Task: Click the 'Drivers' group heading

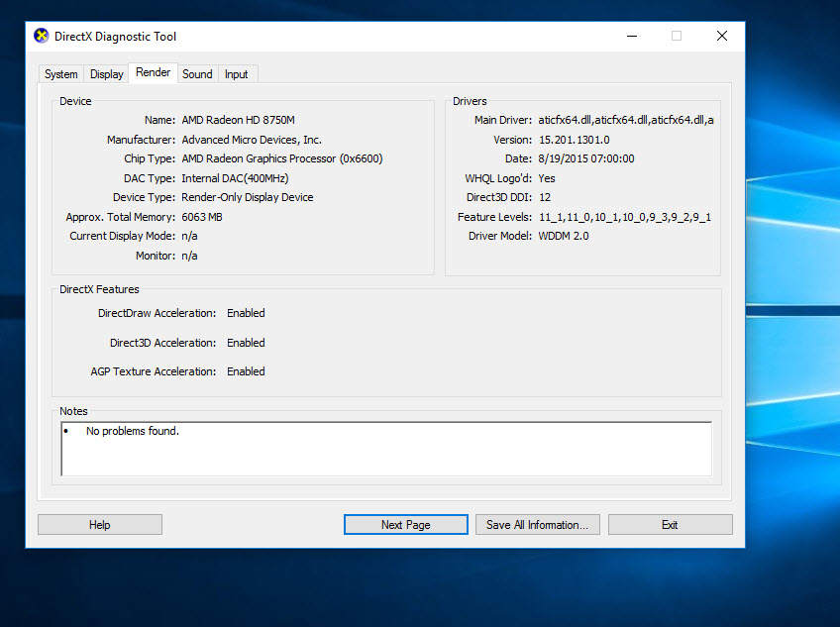Action: [x=470, y=101]
